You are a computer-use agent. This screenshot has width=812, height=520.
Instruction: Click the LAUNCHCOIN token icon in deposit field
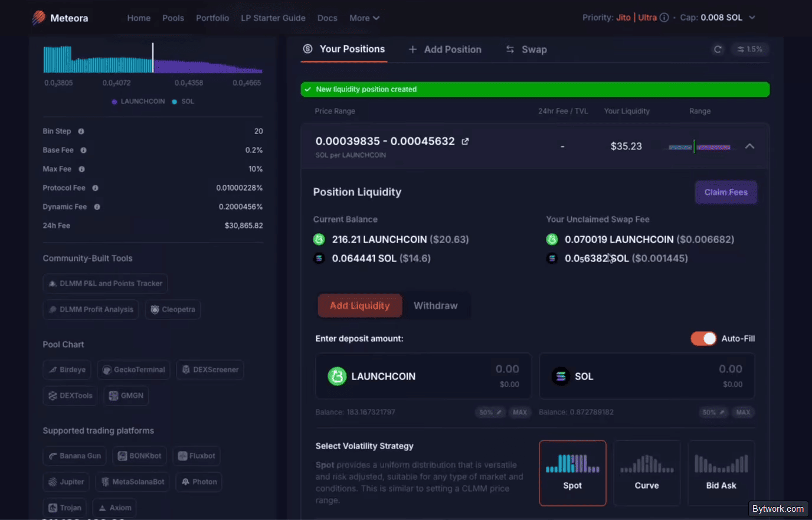(x=337, y=376)
